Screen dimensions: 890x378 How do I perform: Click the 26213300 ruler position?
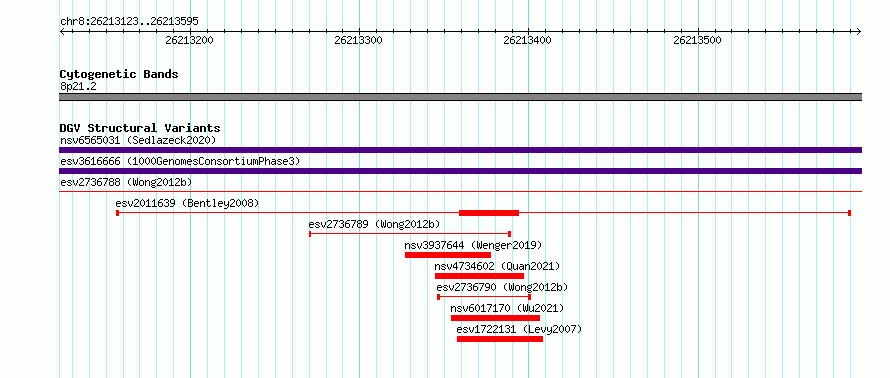pos(359,40)
